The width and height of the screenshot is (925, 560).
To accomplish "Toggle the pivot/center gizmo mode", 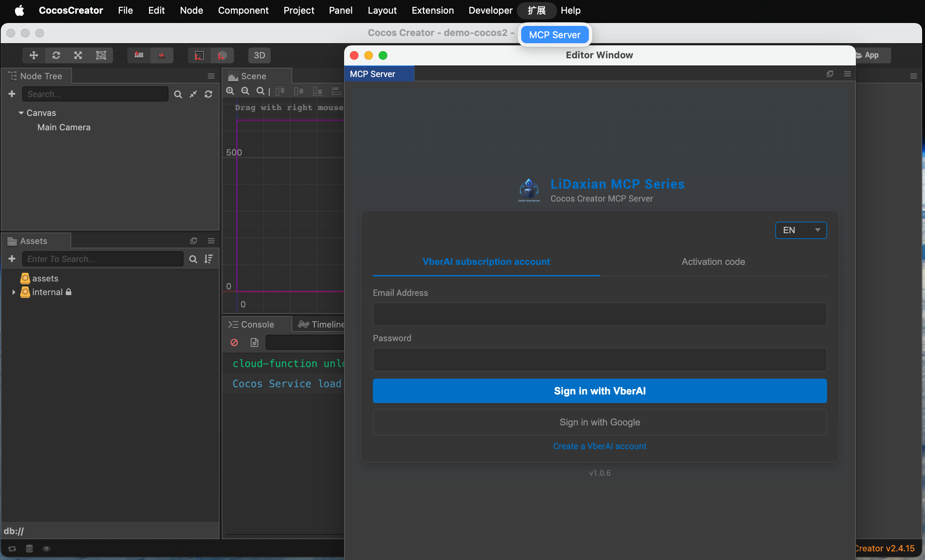I will coord(139,55).
